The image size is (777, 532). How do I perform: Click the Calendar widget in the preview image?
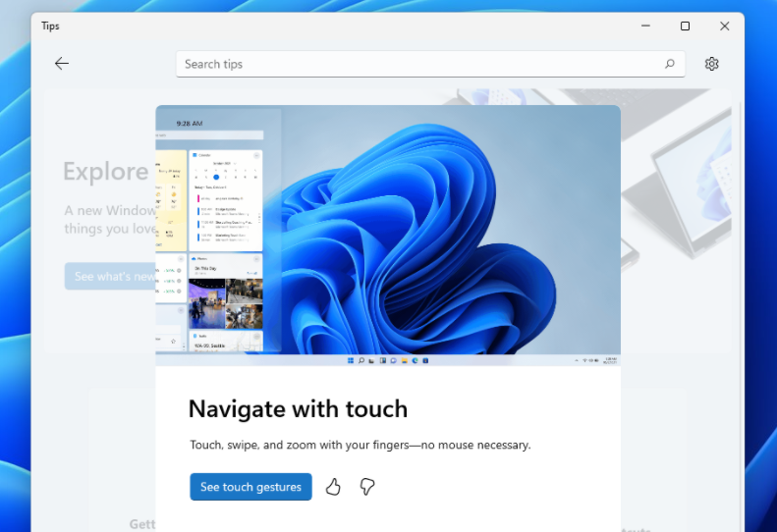coord(225,198)
